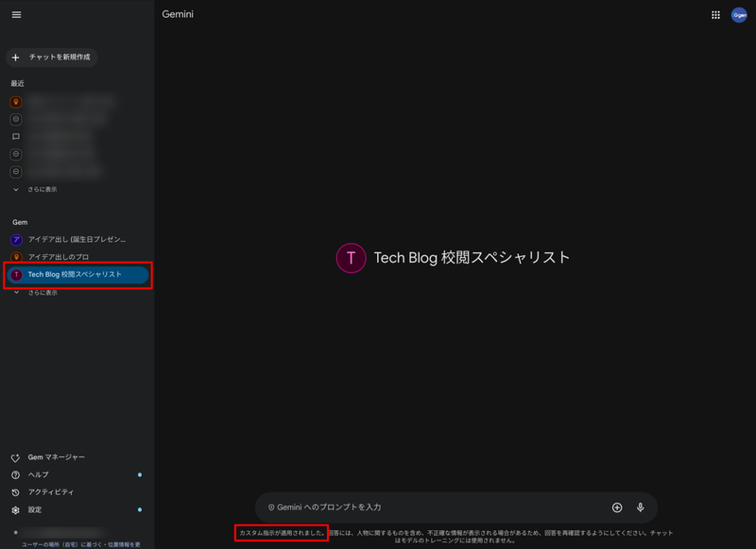Viewport: 756px width, 549px height.
Task: Click the 最近 section heading
Action: coord(17,83)
